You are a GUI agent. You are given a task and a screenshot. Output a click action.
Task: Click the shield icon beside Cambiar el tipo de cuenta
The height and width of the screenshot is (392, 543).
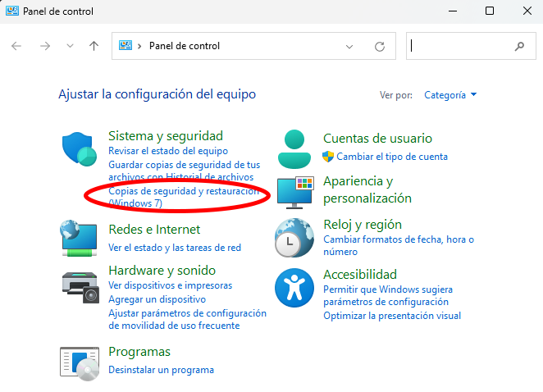pyautogui.click(x=327, y=157)
